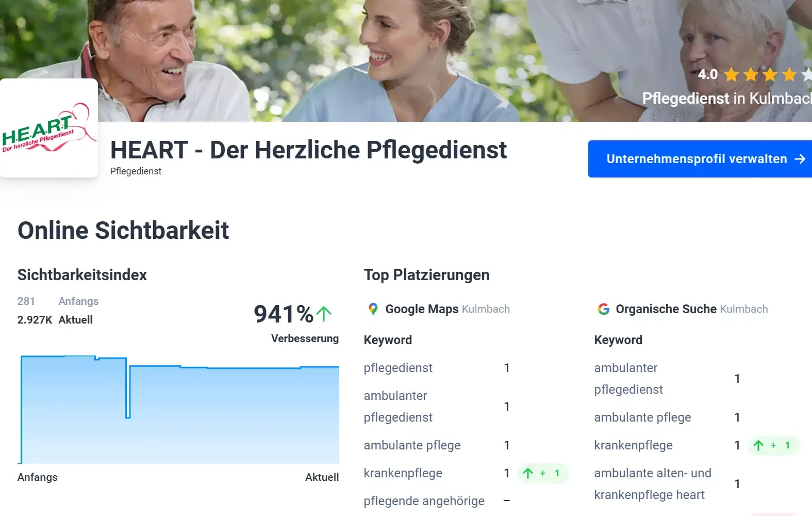This screenshot has width=812, height=516.
Task: Click green rank badge for organic krankenpflege
Action: point(772,445)
